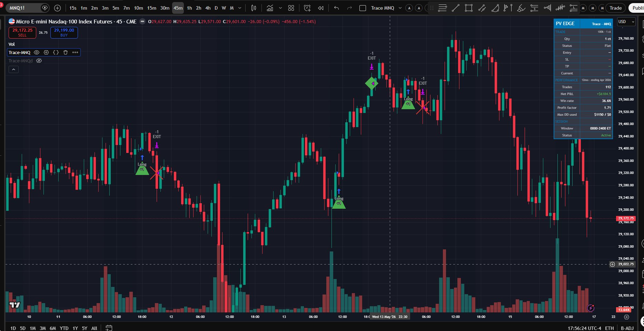This screenshot has width=644, height=331.
Task: Open the Trace MNQ layout dropdown arrow
Action: (400, 8)
